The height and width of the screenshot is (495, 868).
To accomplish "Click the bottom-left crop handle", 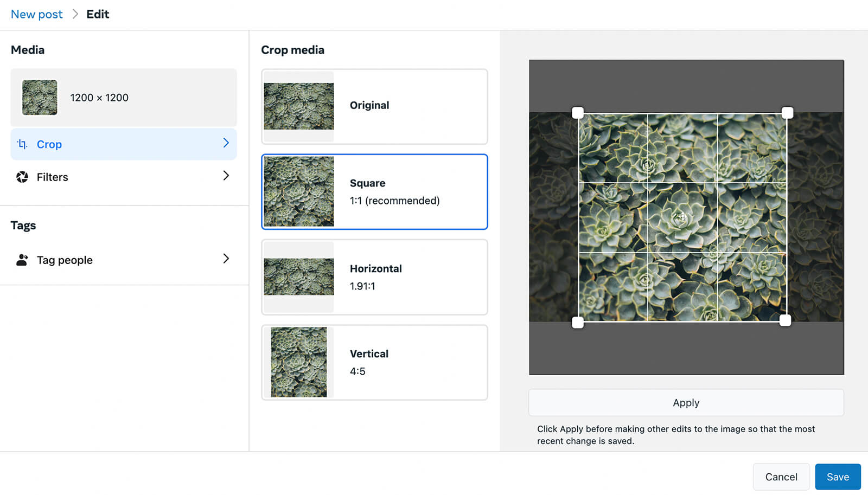I will 578,323.
